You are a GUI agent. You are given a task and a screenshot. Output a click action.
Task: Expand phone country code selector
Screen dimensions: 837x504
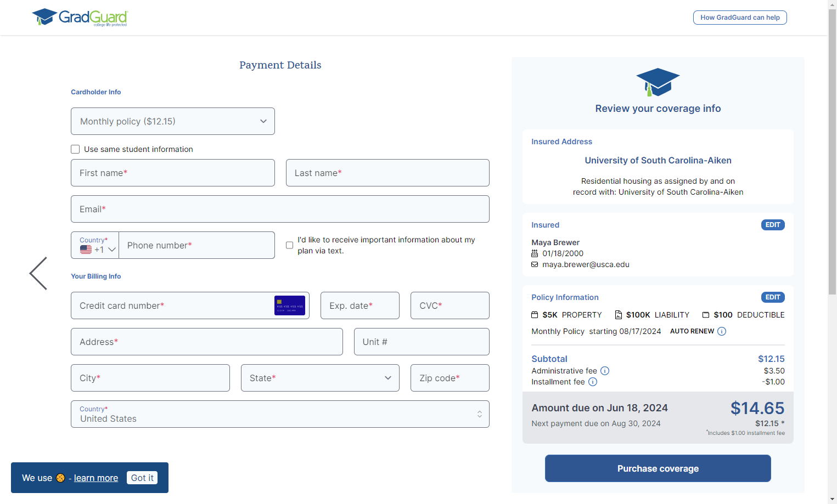[x=95, y=245]
